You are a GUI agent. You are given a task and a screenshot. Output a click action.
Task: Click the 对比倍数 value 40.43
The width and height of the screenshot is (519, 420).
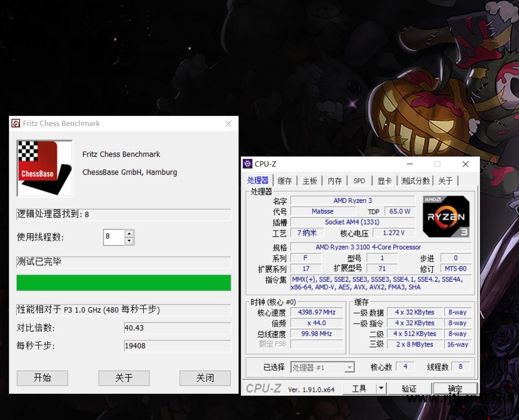coord(177,328)
